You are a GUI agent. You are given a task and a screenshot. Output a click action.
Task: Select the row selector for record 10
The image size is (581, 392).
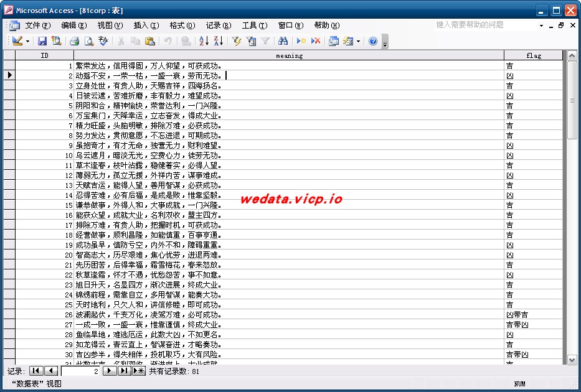tap(9, 155)
